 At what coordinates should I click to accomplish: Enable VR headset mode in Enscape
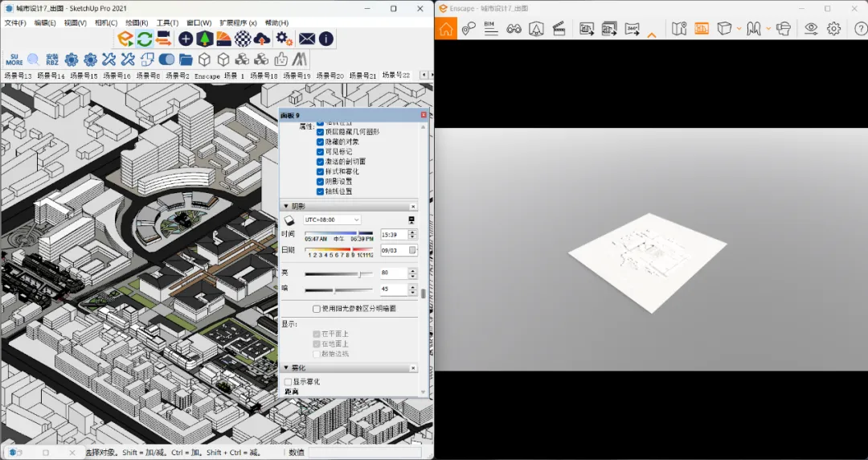click(783, 29)
